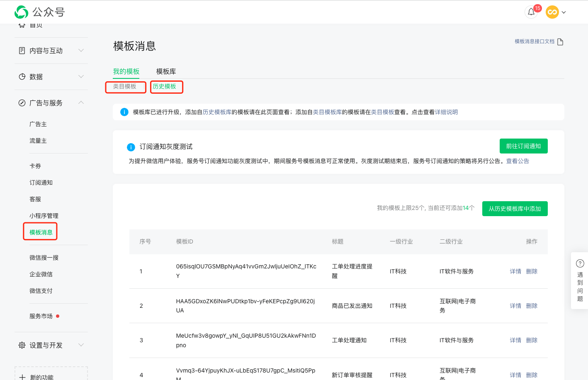Click the 遇到问题 help question icon
Image resolution: width=588 pixels, height=380 pixels.
tap(580, 263)
